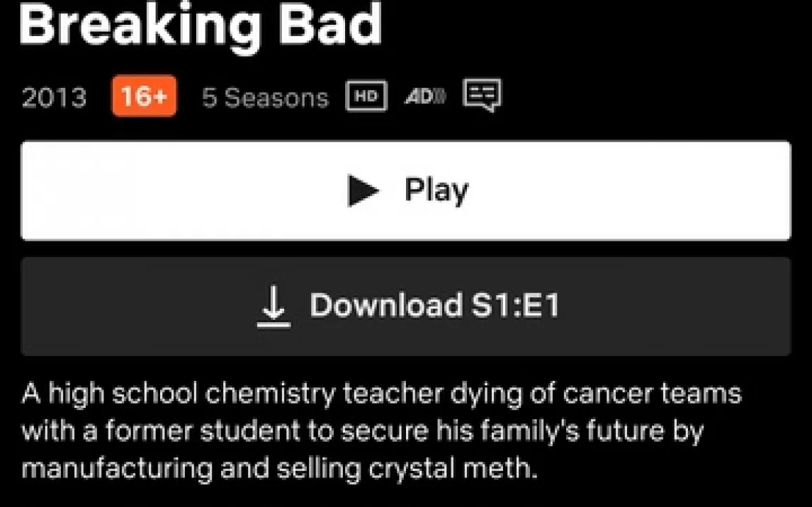Click the download arrow icon

(274, 307)
